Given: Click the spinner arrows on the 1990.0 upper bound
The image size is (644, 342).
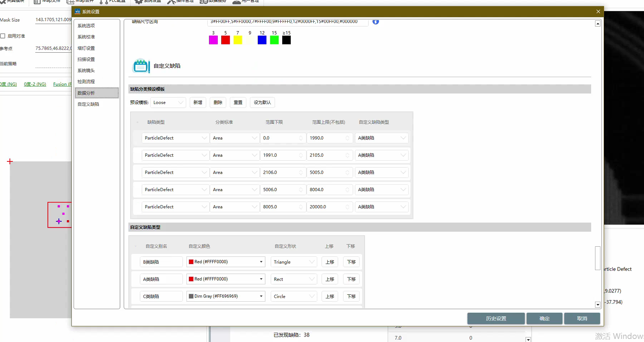Looking at the screenshot, I should click(347, 138).
